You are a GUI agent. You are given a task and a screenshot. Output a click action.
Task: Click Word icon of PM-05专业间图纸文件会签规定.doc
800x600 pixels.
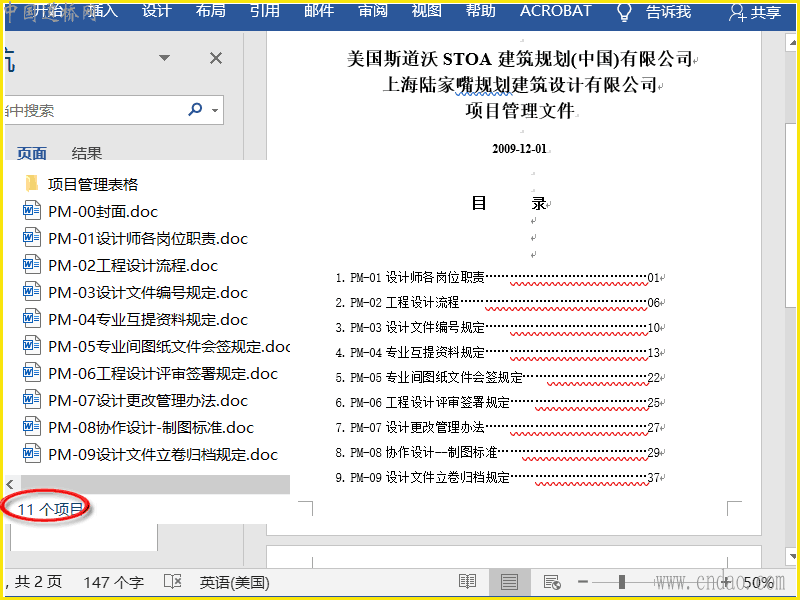point(32,345)
